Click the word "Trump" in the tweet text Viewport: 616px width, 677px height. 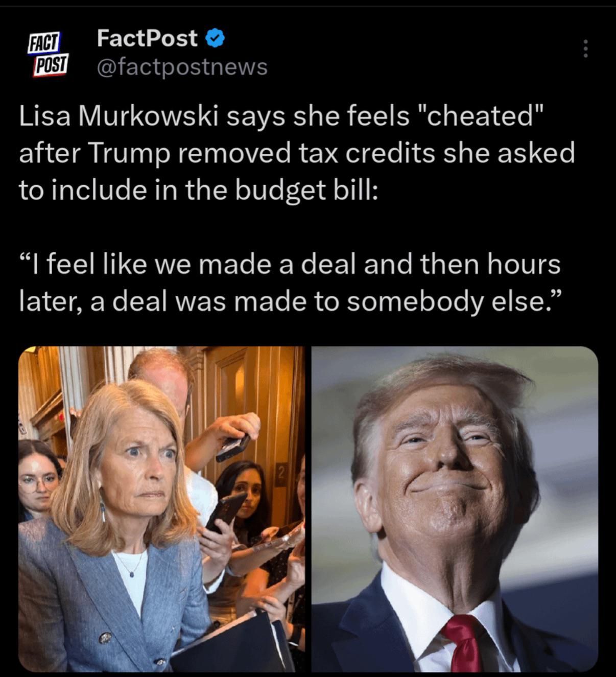pyautogui.click(x=130, y=153)
